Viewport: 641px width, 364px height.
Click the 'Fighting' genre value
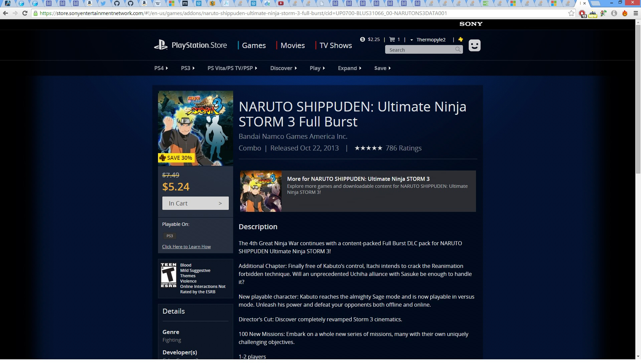(172, 340)
